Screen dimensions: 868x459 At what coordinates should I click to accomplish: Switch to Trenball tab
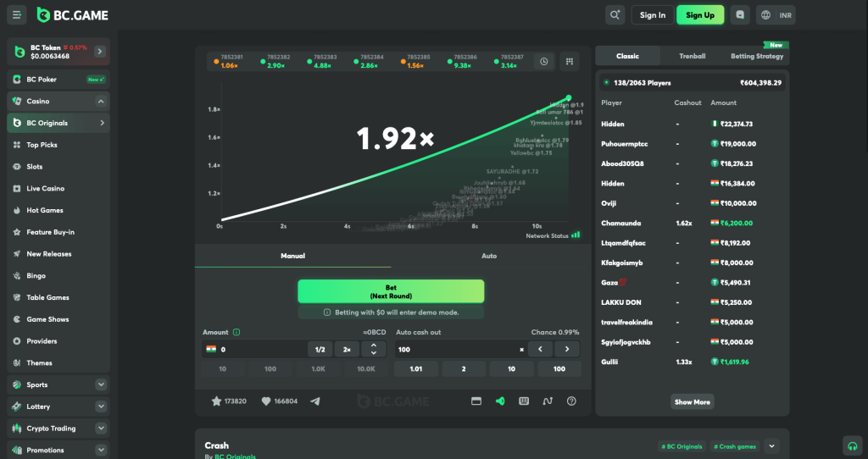692,56
